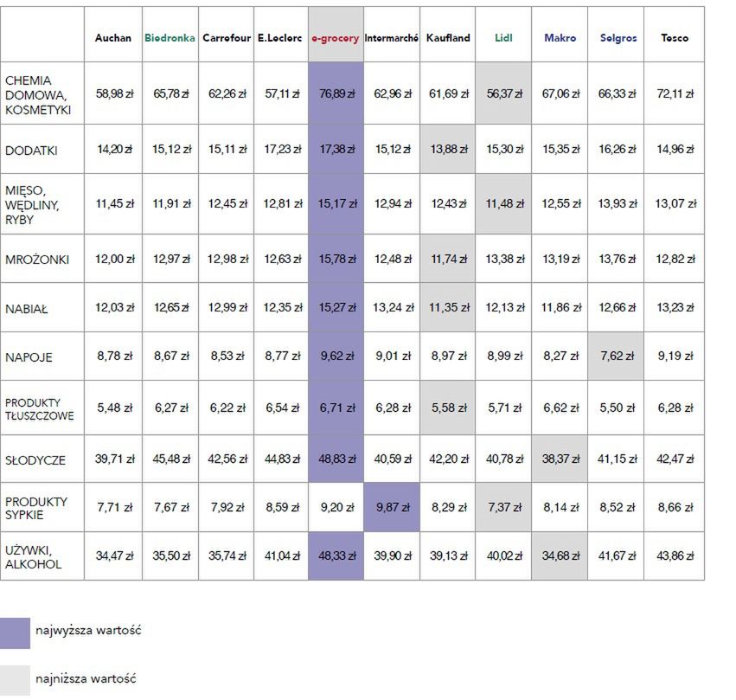Click the 76,89 zł e-grocery cell

point(336,93)
